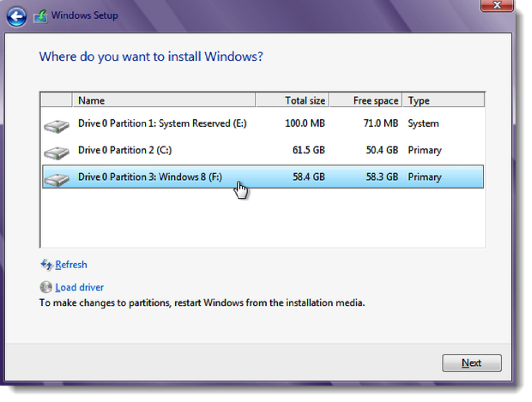The height and width of the screenshot is (402, 532).
Task: Select Drive 0 Partition 3: Windows 8 (F:)
Action: point(263,177)
